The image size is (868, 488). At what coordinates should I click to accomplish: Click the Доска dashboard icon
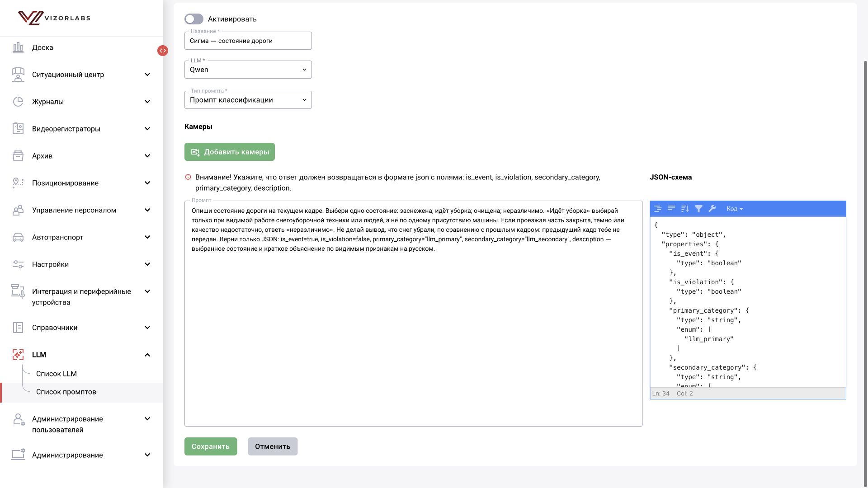coord(18,47)
